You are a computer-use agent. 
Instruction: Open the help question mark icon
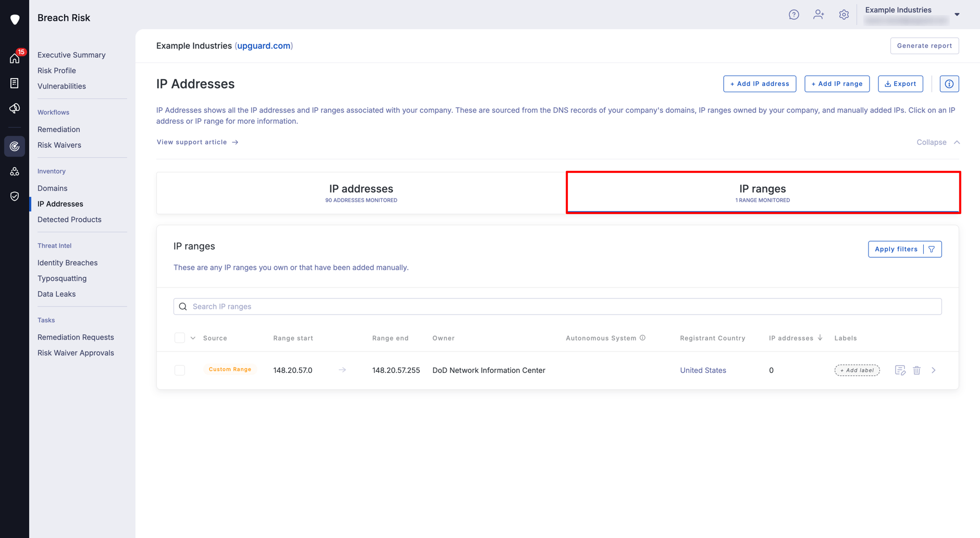(793, 14)
